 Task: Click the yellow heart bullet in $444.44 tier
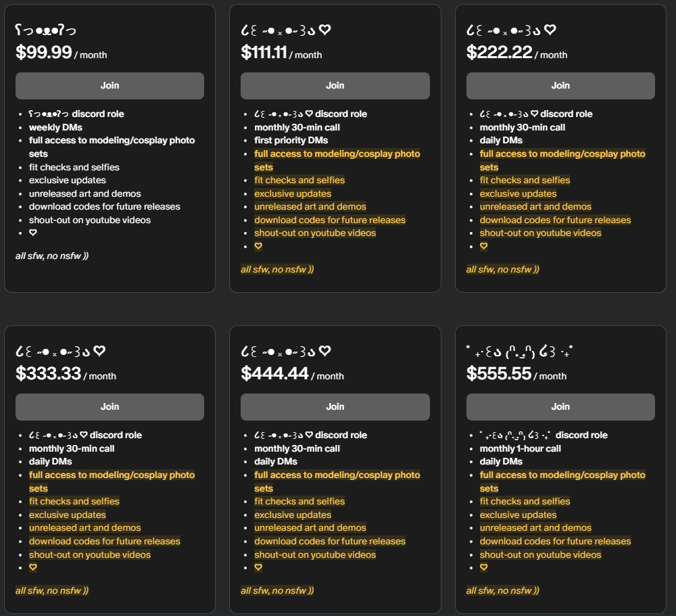coord(258,568)
